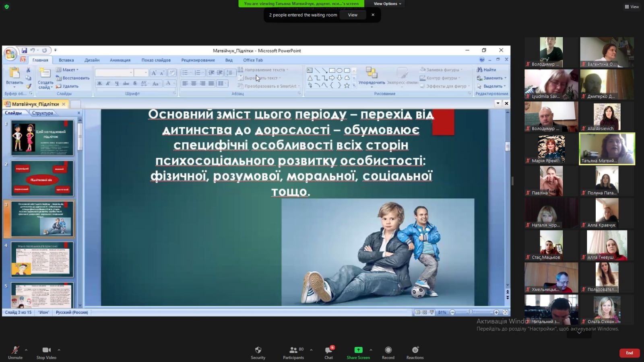Click the green Share Screen icon
Screen dimensions: 644x362
click(x=358, y=350)
